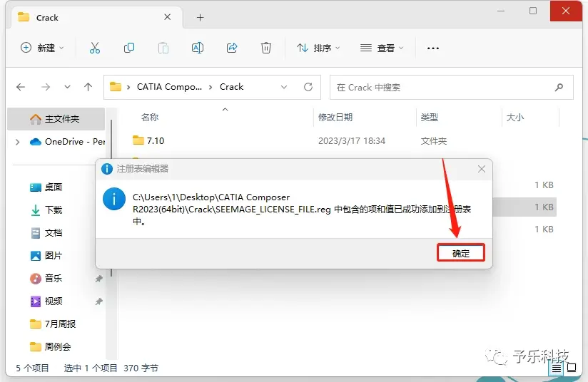Image resolution: width=588 pixels, height=382 pixels.
Task: Click CATIA Compo... in the address path
Action: point(169,87)
